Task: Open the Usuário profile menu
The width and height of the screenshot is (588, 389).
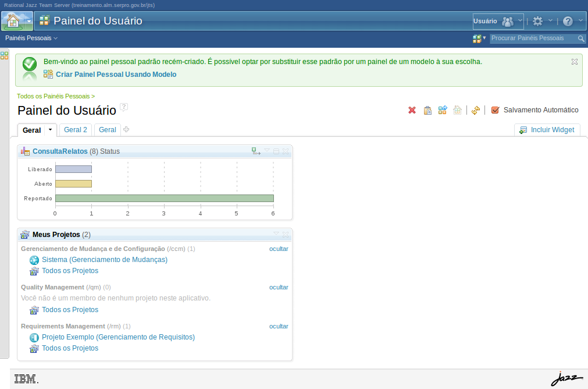Action: point(498,21)
